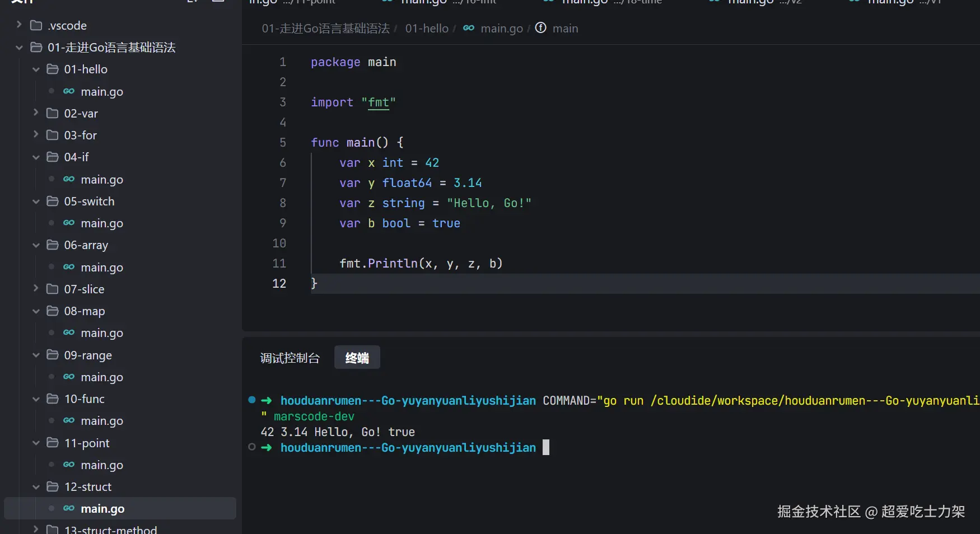Viewport: 980px width, 534px height.
Task: Collapse the 01-走进Go语言基础语法 root folder chevron
Action: click(x=19, y=48)
